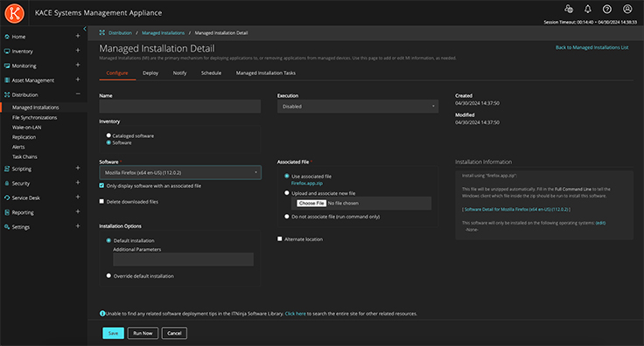
Task: Open Software Detail for Mozilla Firefox link
Action: pos(516,210)
